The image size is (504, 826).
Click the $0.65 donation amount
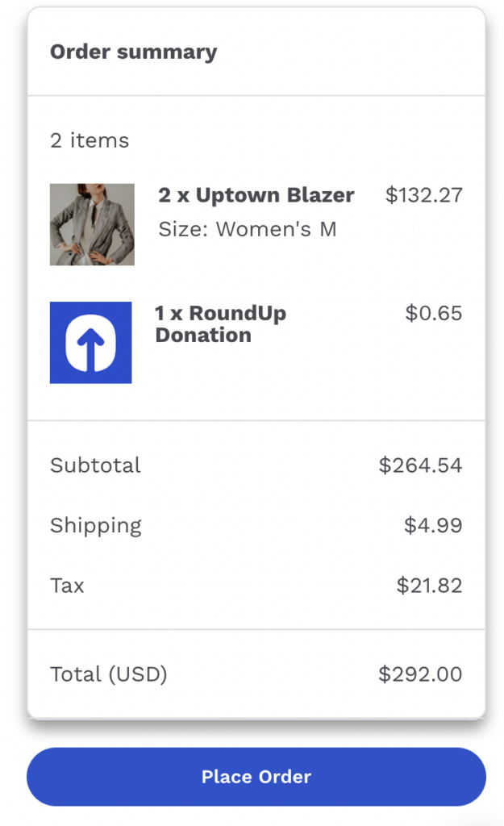tap(433, 313)
